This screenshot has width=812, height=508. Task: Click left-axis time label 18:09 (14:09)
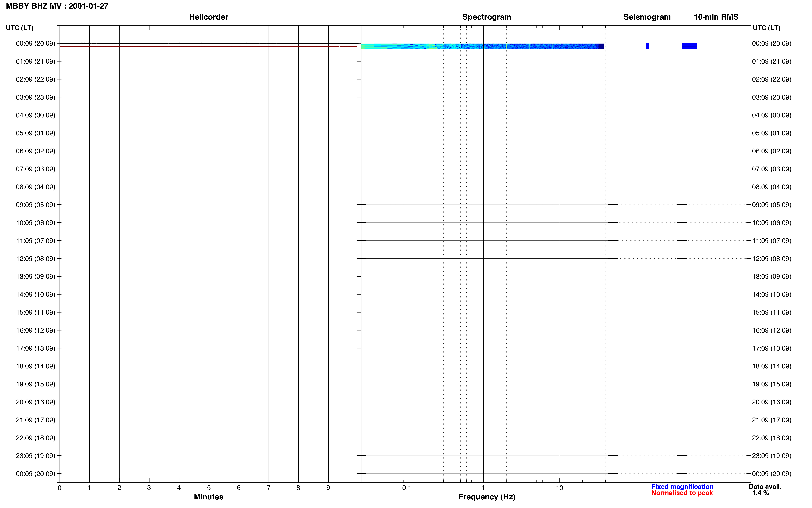(x=36, y=366)
